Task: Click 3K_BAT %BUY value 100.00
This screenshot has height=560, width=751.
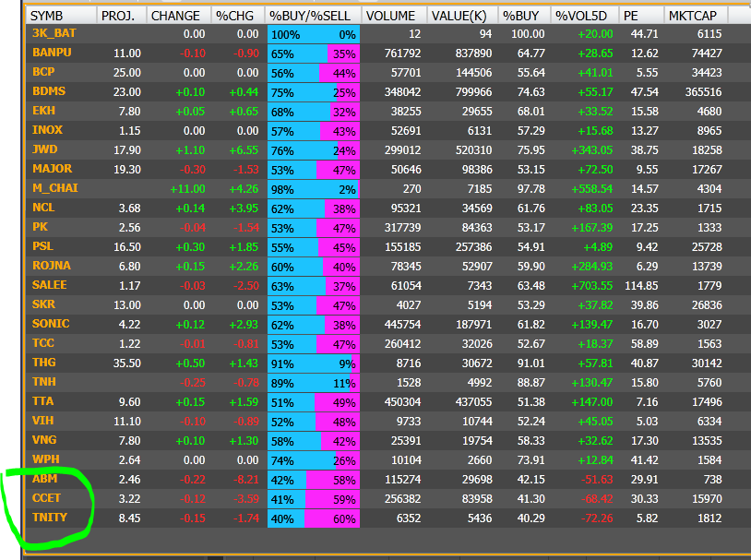Action: (x=528, y=34)
